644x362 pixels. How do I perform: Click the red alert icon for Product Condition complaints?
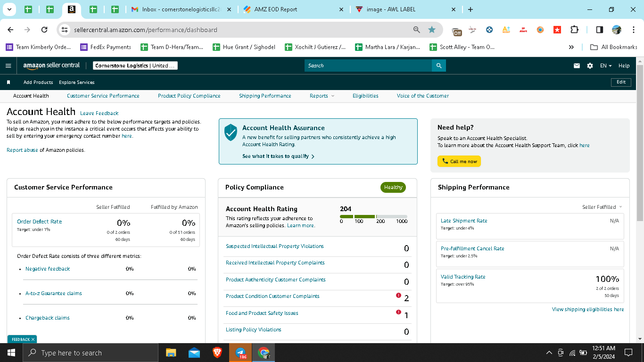pyautogui.click(x=399, y=296)
